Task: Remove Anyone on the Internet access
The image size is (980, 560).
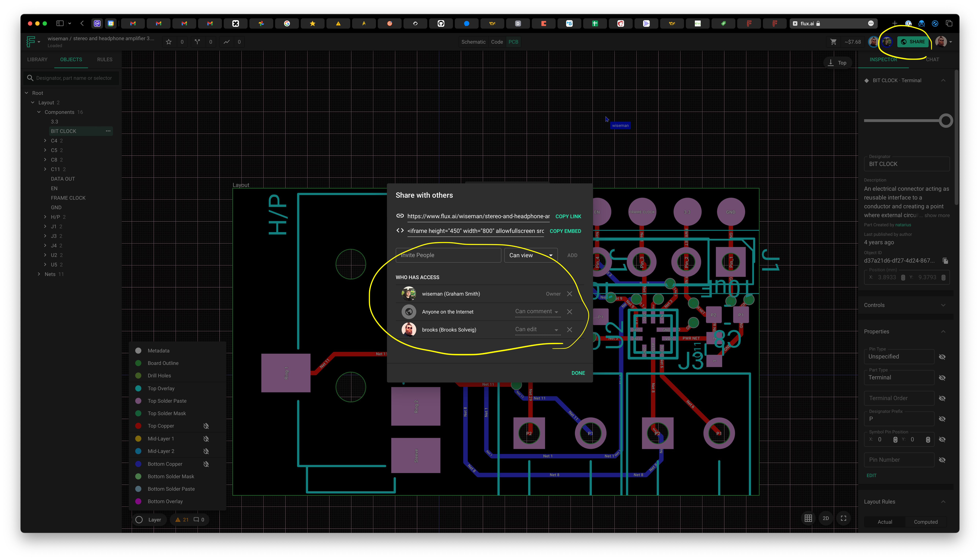Action: (x=570, y=312)
